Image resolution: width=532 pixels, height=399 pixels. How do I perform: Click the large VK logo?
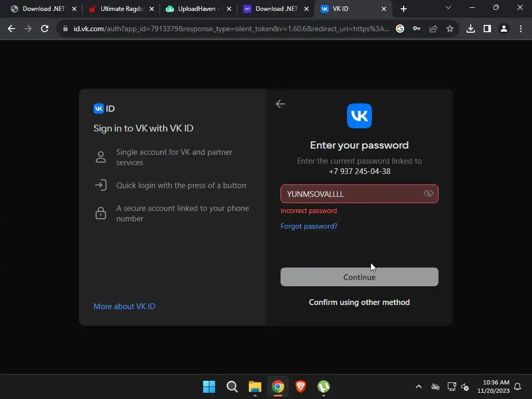(x=360, y=116)
